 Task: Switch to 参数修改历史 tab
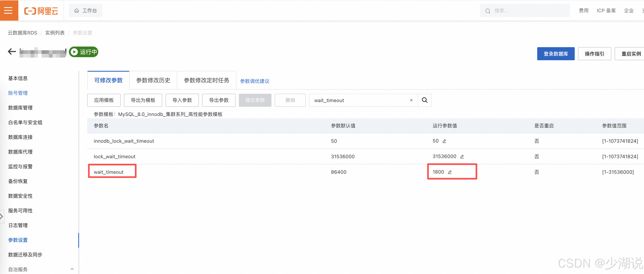[x=153, y=80]
